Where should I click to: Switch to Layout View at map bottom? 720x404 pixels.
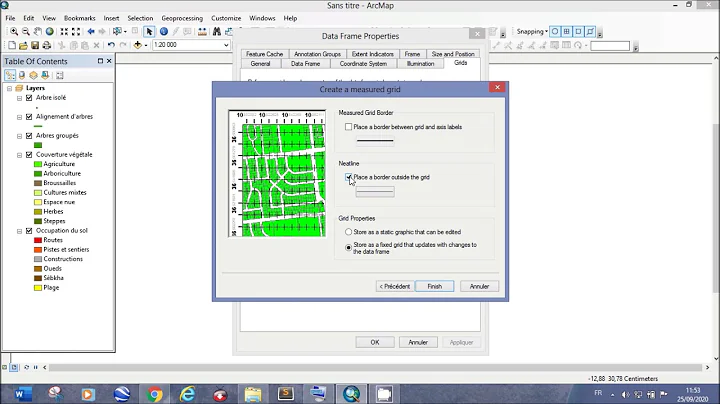point(14,367)
